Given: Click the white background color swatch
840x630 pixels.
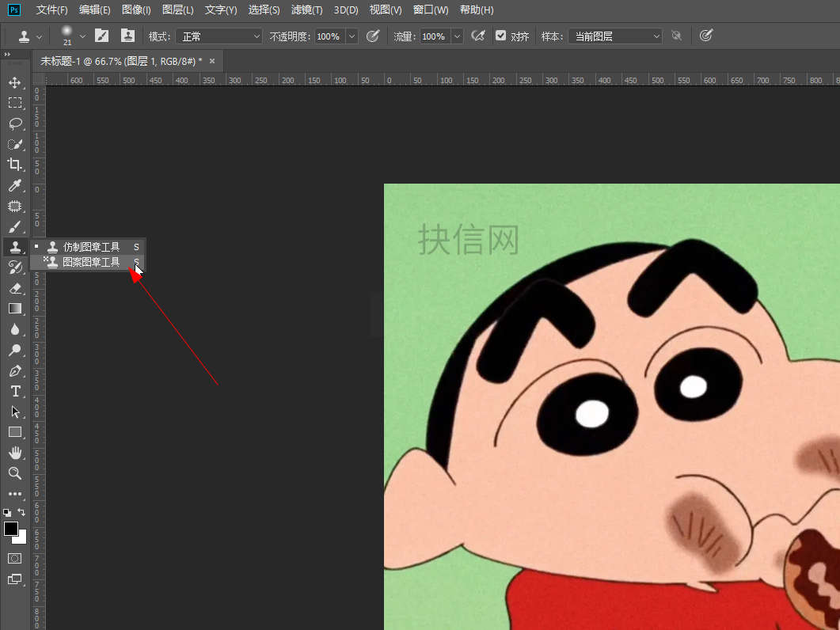Looking at the screenshot, I should point(22,538).
